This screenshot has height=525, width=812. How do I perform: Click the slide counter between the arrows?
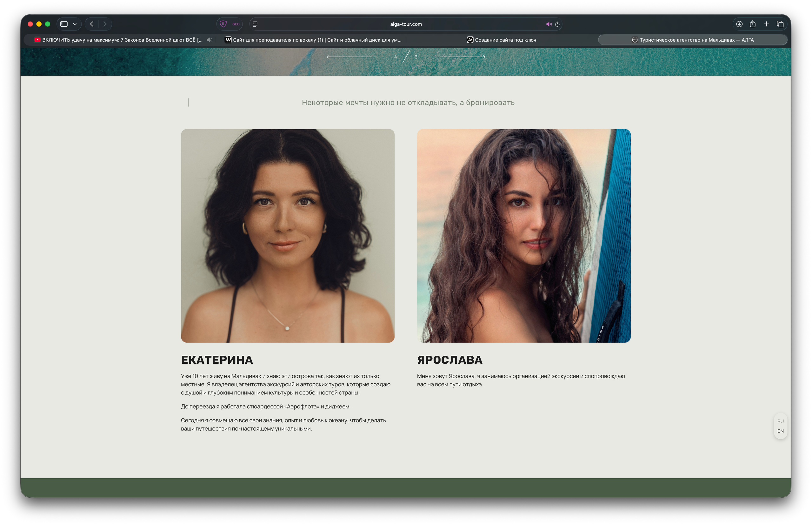pyautogui.click(x=405, y=57)
